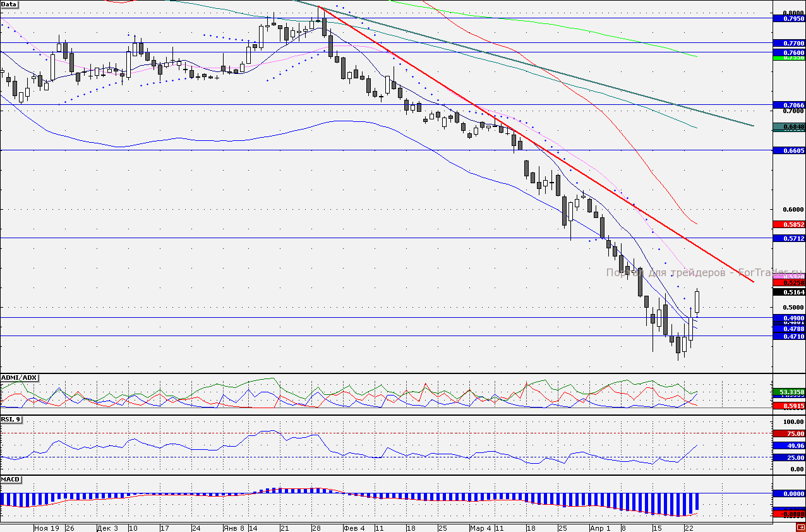Select the MACD indicator panel label
This screenshot has height=532, width=806.
11,479
